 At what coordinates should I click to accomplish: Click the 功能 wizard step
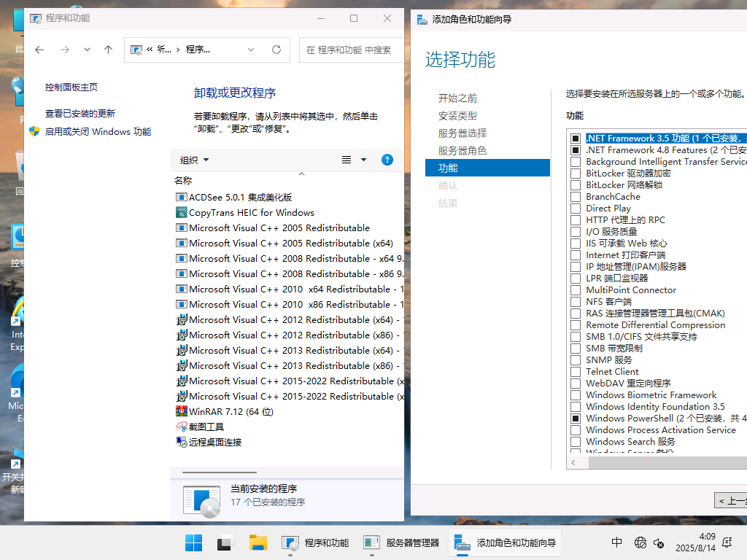click(x=487, y=168)
